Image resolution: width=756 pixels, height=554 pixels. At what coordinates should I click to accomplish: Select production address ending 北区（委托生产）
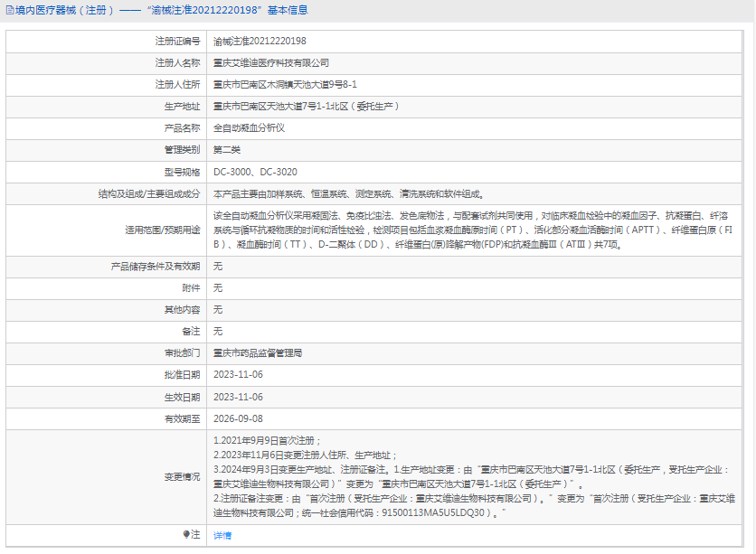[307, 107]
